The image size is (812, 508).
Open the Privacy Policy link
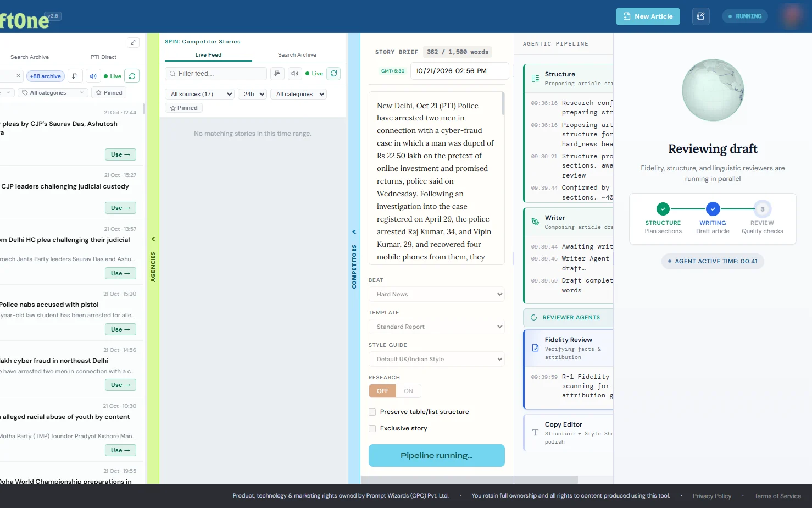coord(712,496)
